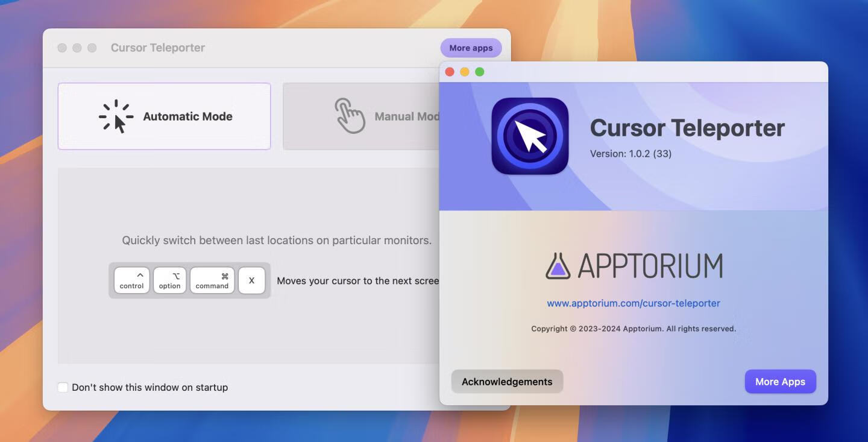Click the Apptorium flask logo
The image size is (868, 442).
[558, 266]
